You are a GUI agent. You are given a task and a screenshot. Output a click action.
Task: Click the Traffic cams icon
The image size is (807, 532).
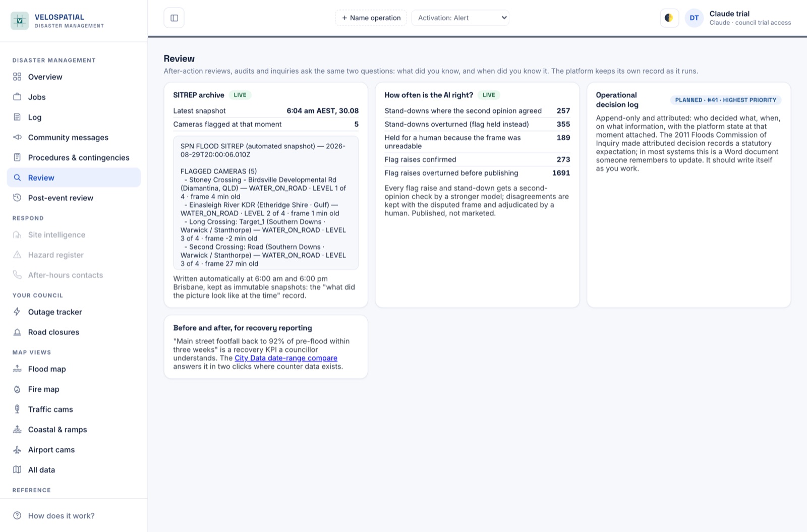coord(17,409)
